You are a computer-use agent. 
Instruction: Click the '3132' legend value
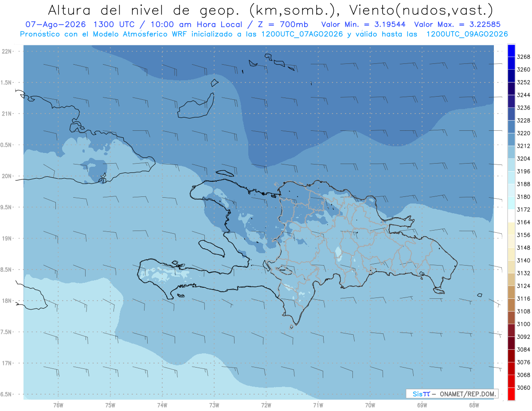tap(524, 273)
